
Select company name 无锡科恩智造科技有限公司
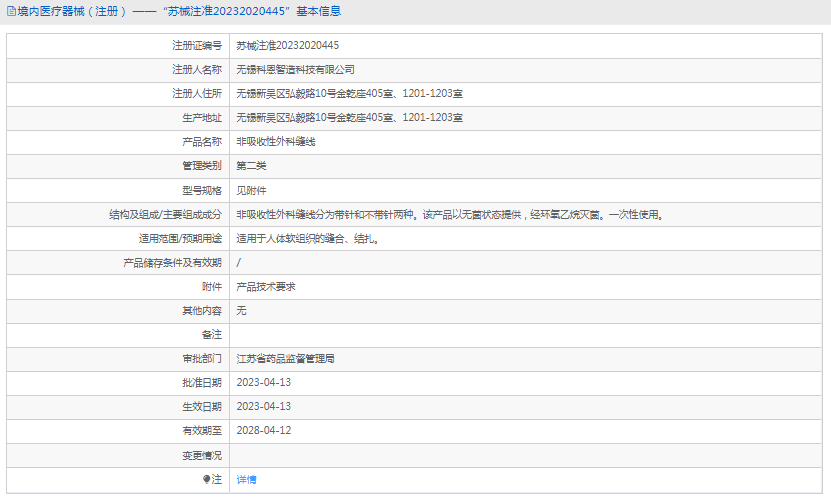click(296, 69)
